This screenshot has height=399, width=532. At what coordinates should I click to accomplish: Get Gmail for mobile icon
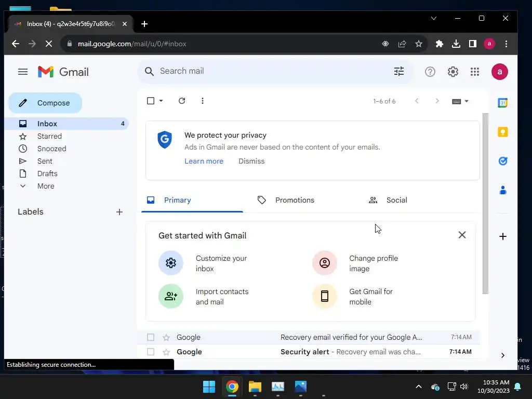(x=324, y=296)
